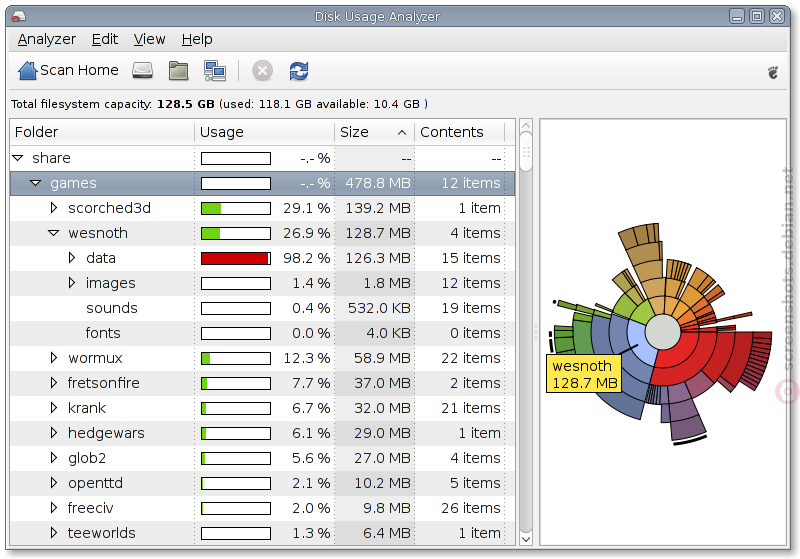Click the scrollbar down arrow
The width and height of the screenshot is (800, 559).
click(526, 539)
